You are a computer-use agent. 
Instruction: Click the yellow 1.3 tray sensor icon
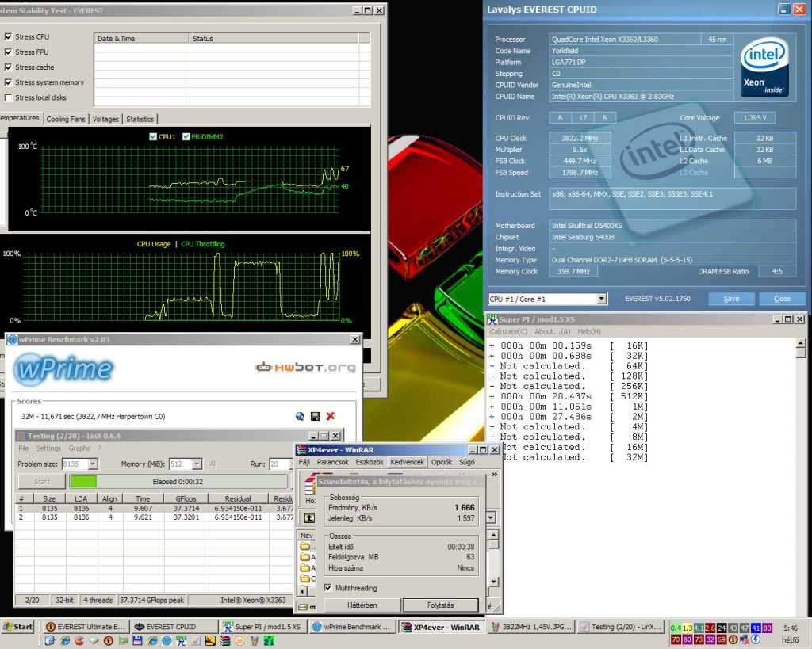tap(688, 628)
